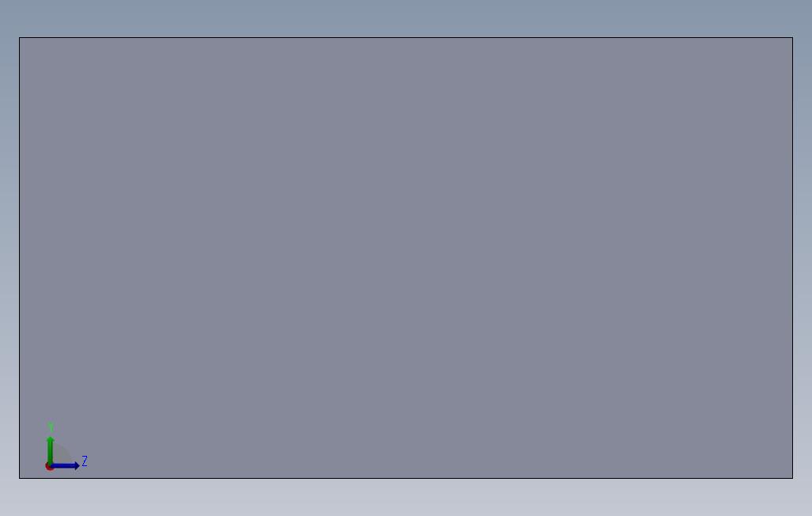Click the blue Z axis label

pyautogui.click(x=85, y=461)
